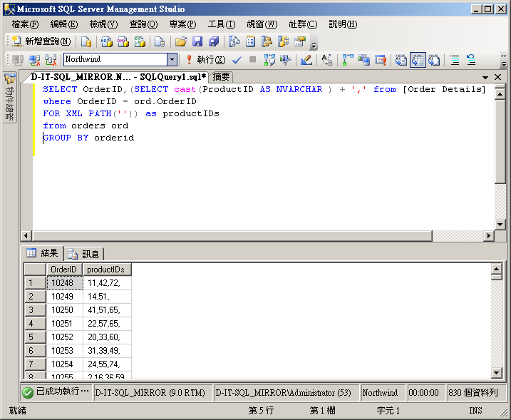This screenshot has height=420, width=511.
Task: Switch to the 結果 results tab
Action: pyautogui.click(x=42, y=253)
